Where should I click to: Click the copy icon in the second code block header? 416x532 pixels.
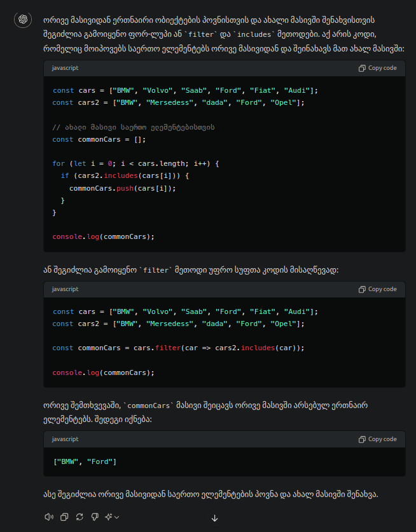point(362,289)
